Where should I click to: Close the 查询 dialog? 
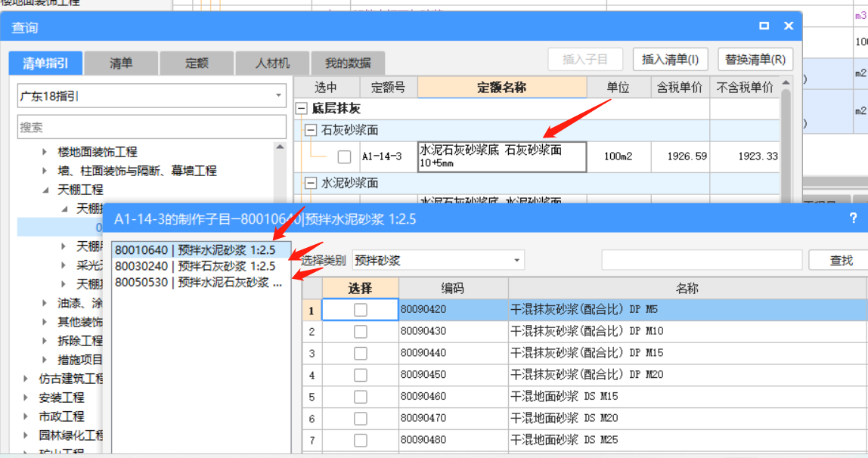click(789, 26)
